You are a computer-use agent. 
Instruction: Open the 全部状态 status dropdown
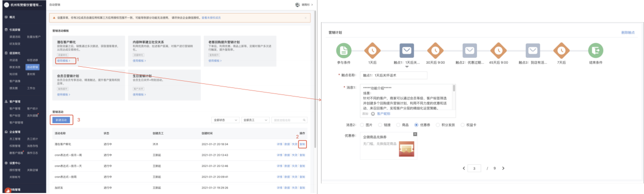pos(225,120)
